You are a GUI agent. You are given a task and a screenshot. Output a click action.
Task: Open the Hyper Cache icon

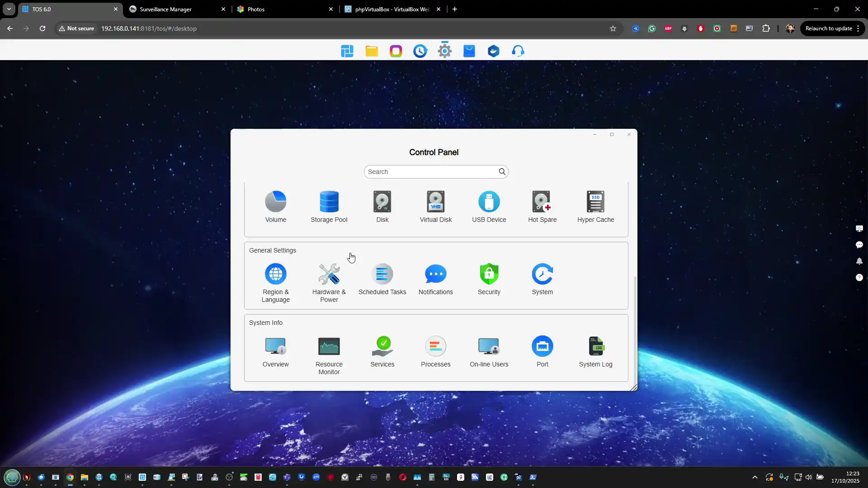[595, 202]
